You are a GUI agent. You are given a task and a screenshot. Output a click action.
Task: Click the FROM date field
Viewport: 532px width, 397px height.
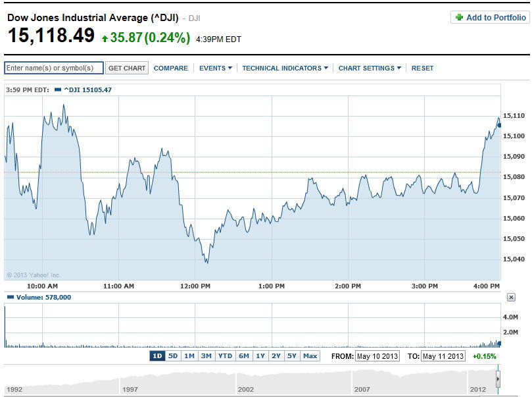click(x=377, y=356)
